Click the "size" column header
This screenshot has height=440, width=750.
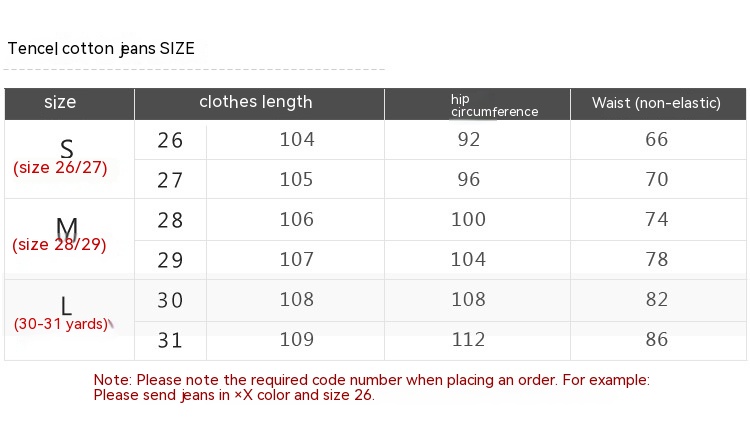[60, 102]
